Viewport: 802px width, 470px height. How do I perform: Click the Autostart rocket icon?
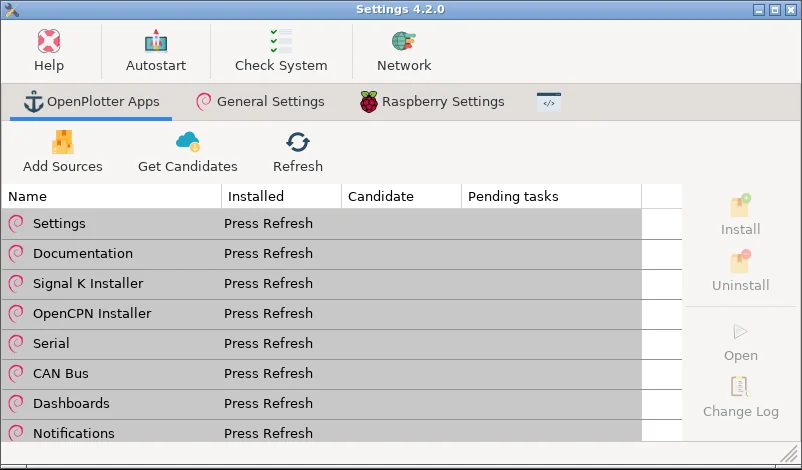click(x=156, y=41)
